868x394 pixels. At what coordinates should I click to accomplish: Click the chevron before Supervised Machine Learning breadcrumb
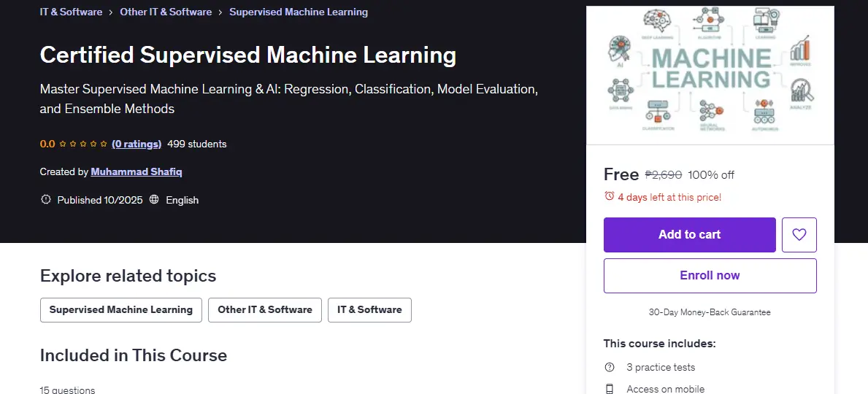tap(220, 12)
